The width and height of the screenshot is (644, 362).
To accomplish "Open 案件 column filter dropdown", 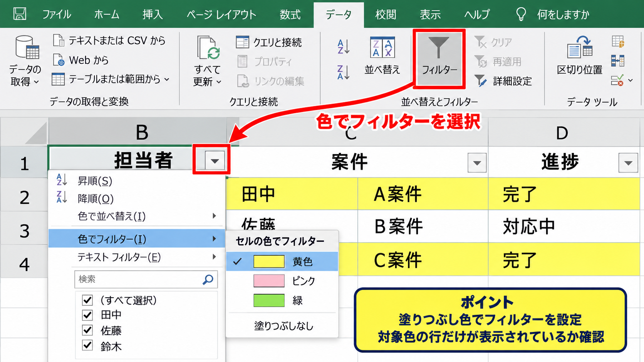I will [477, 163].
